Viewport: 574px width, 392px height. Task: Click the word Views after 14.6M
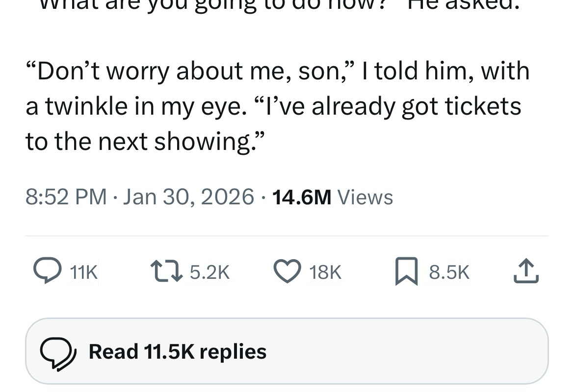tap(365, 197)
